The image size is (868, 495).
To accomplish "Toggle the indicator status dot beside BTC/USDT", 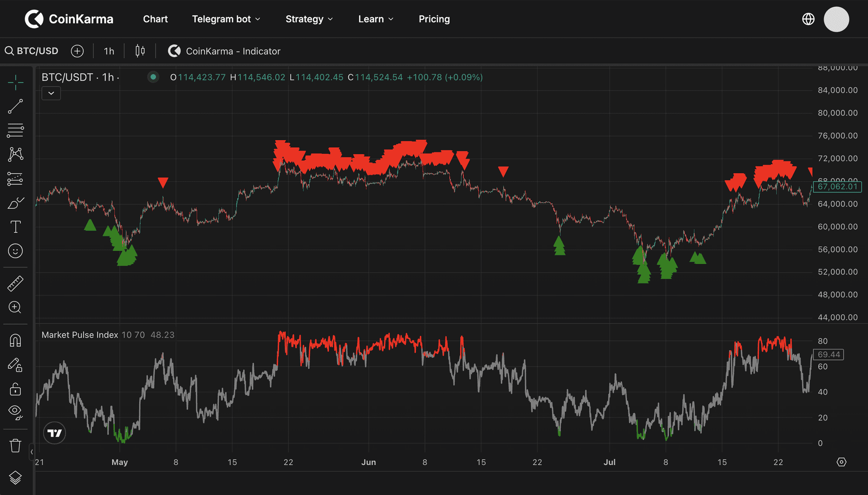I will pos(153,77).
